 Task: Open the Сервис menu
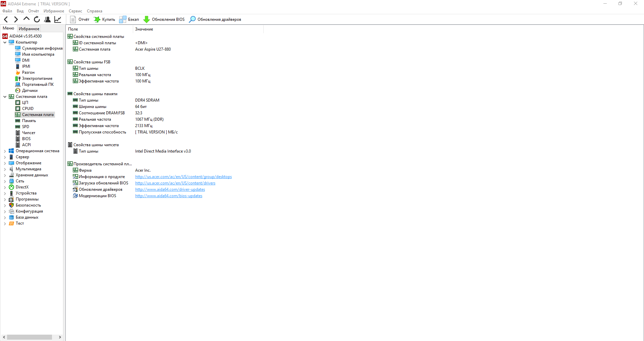pyautogui.click(x=75, y=11)
